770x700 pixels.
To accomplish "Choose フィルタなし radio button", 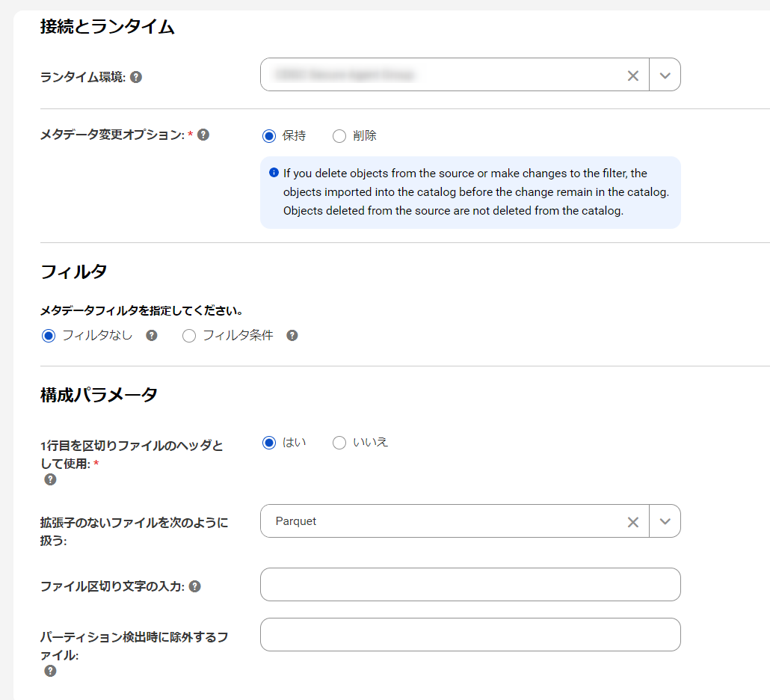I will [x=49, y=336].
